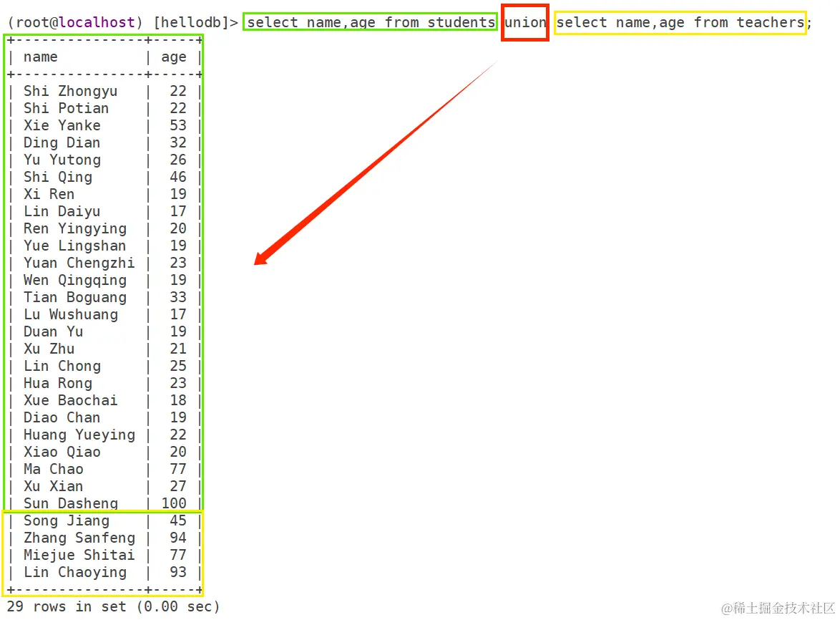Select the 'Duan Yu' entry
Viewport: 840px width, 620px height.
pos(53,331)
